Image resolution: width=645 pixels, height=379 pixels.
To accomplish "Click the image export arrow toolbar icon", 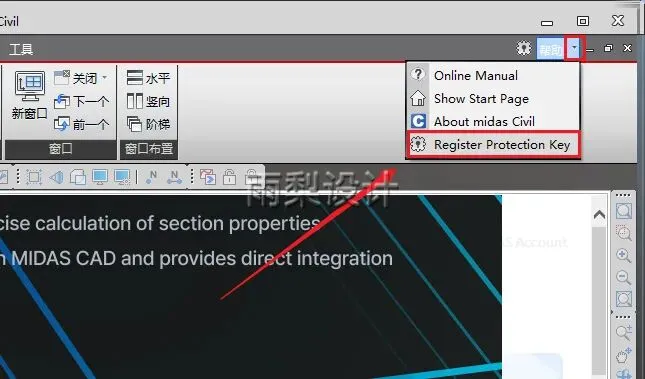I will tap(208, 177).
